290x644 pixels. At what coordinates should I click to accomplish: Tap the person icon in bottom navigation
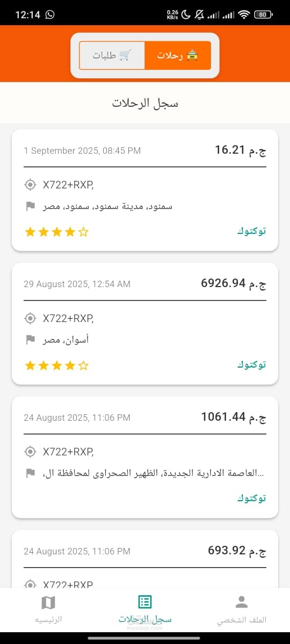coord(242,602)
